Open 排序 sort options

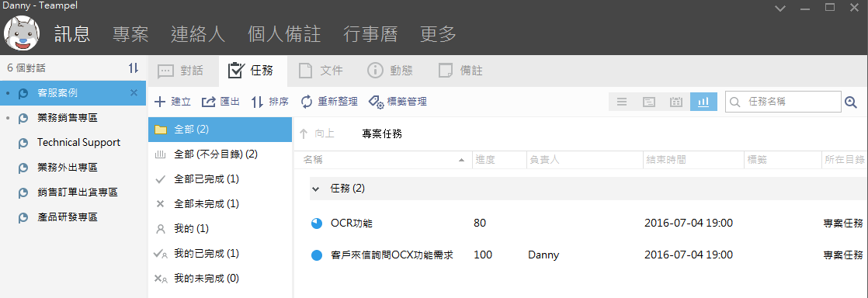coord(269,102)
